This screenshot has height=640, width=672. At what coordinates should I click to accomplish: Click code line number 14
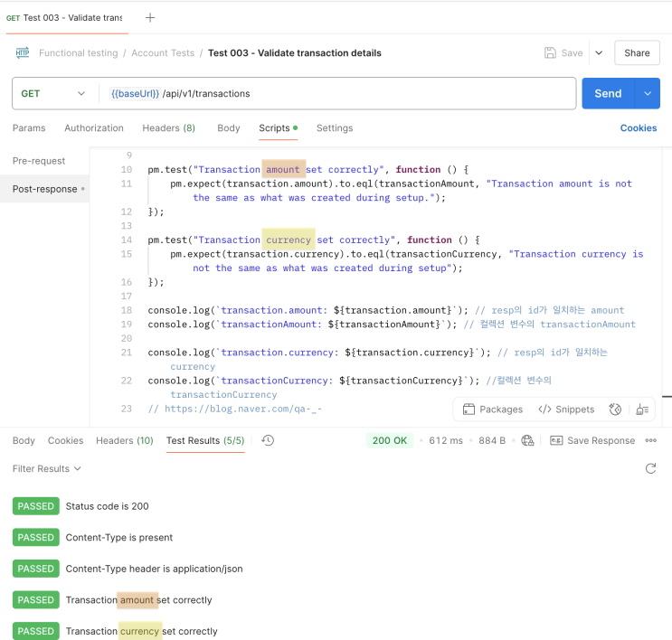(127, 240)
